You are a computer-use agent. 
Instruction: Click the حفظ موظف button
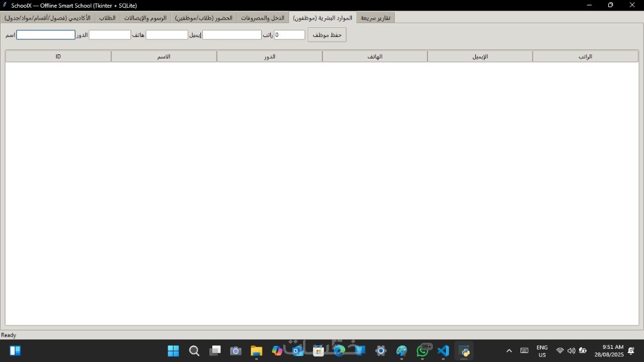pos(327,35)
